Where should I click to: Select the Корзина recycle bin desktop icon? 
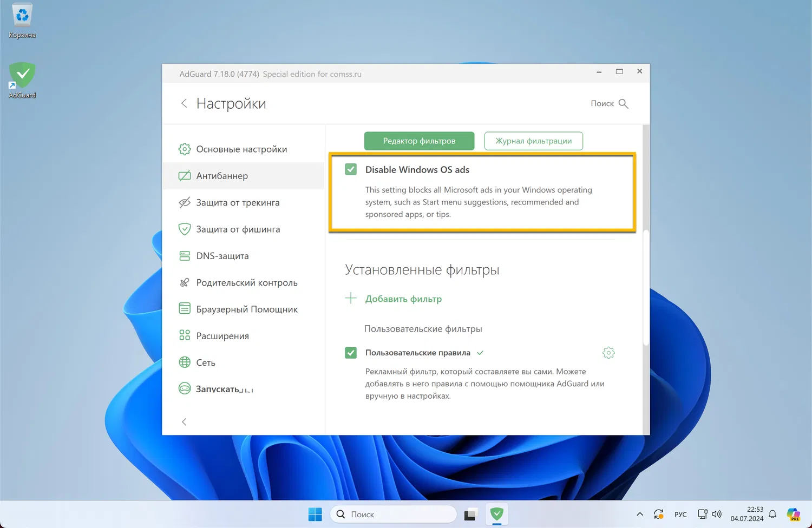[x=22, y=21]
